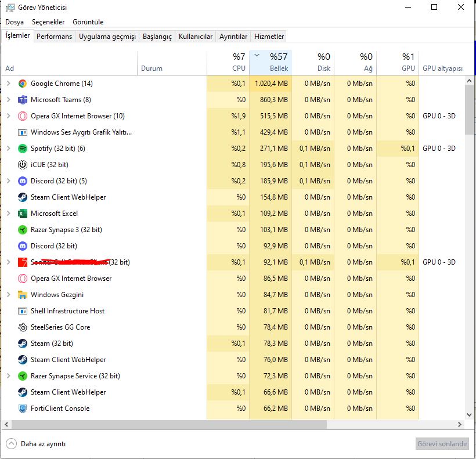
Task: Click the Steam Client WebHelper 76,0 MB icon
Action: (x=23, y=360)
